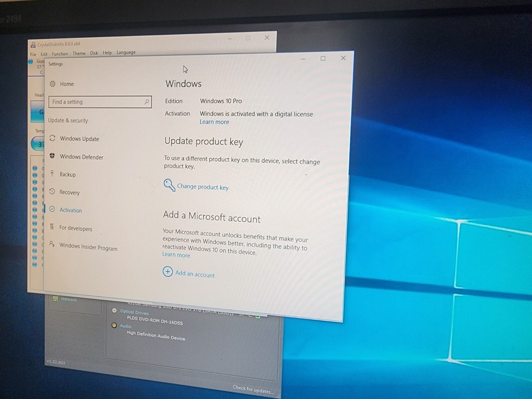Click the Network icon in the Speccy window
Image resolution: width=532 pixels, height=399 pixels.
pos(55,298)
